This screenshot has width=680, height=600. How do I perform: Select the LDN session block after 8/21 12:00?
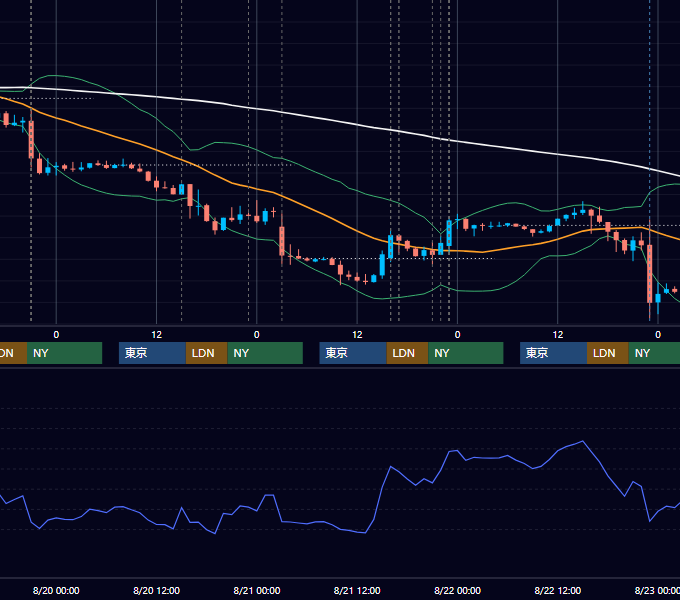407,353
